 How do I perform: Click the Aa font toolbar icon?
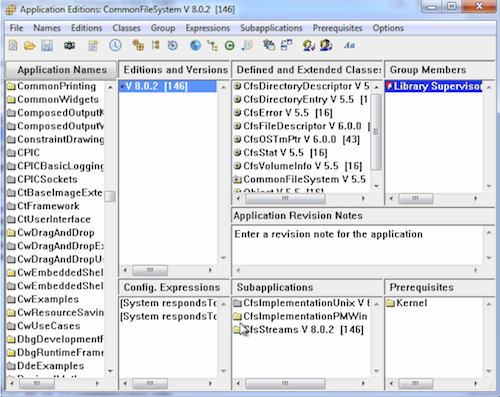pos(349,45)
